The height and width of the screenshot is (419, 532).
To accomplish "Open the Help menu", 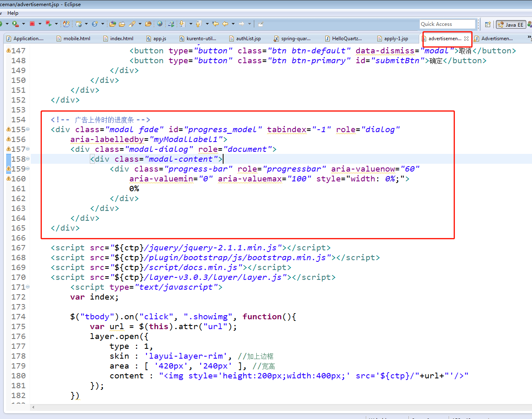I will (13, 13).
